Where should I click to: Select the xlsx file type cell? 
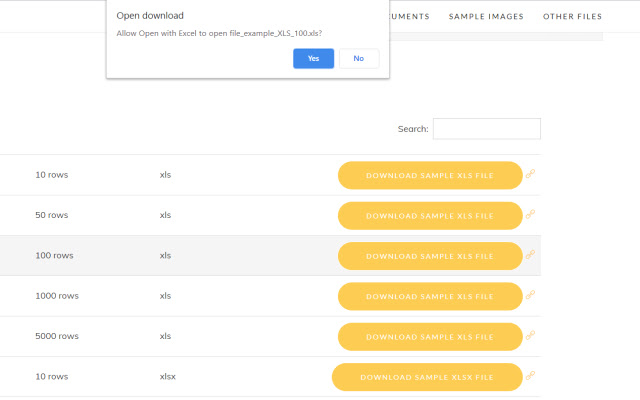point(168,377)
